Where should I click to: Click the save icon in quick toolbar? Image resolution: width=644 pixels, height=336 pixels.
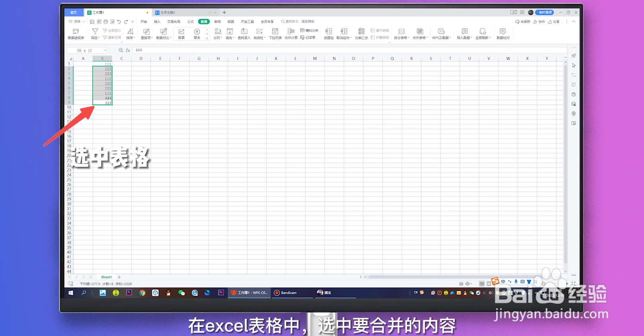[92, 21]
